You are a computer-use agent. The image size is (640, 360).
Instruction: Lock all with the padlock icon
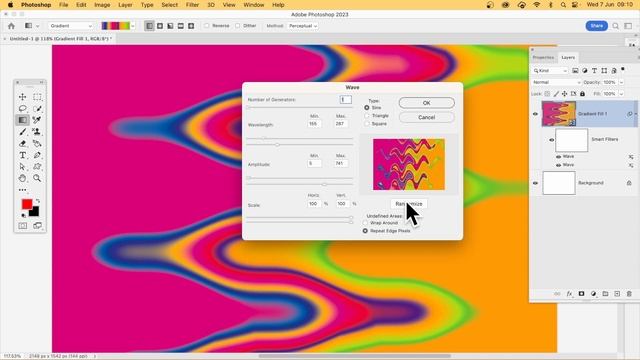pyautogui.click(x=582, y=94)
